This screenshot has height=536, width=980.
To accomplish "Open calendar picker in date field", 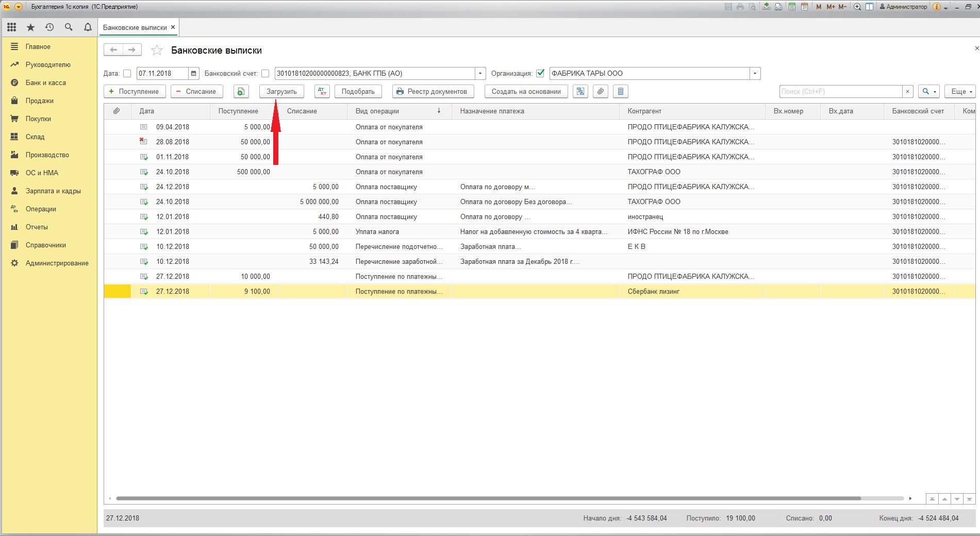I will (x=194, y=74).
